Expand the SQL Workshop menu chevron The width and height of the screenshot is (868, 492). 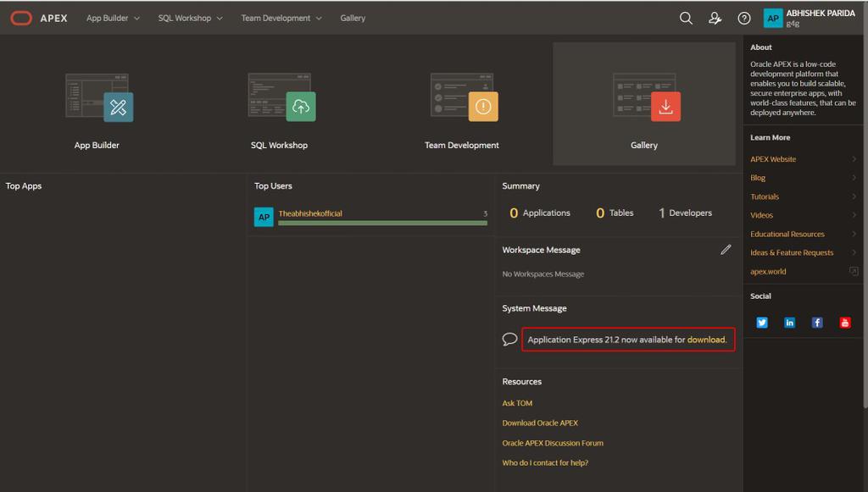point(220,19)
